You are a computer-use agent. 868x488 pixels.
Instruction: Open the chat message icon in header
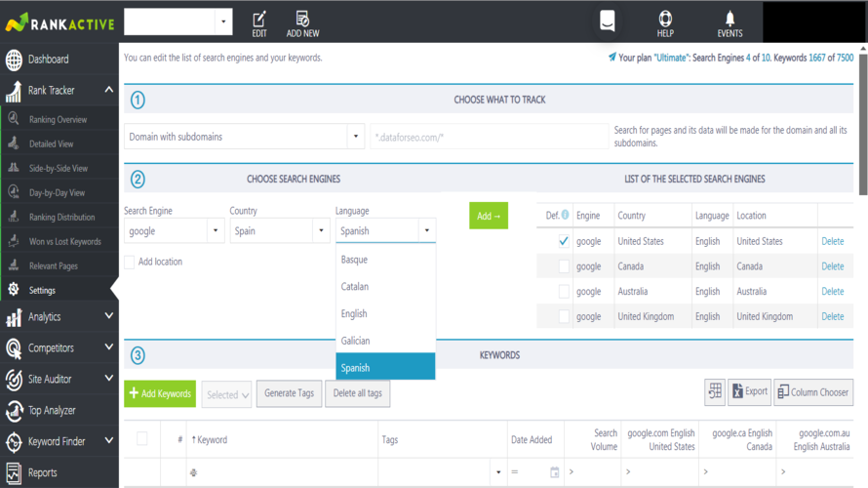click(608, 21)
